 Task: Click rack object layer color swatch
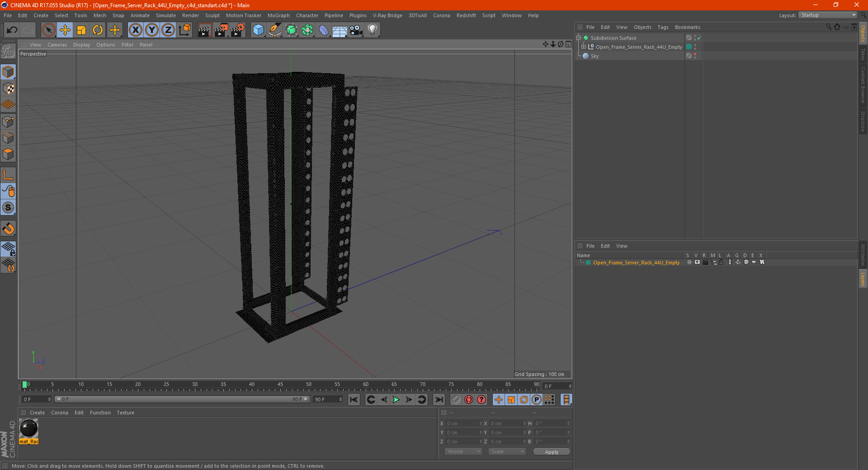click(689, 47)
